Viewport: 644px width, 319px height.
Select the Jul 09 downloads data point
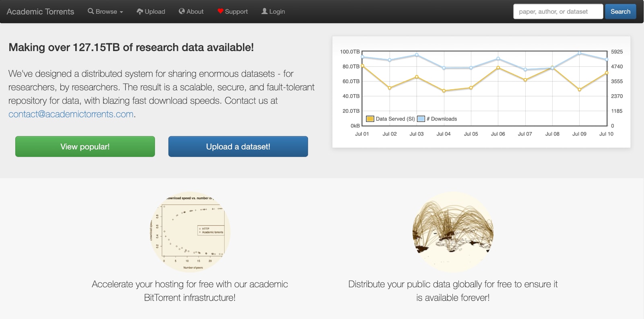pyautogui.click(x=579, y=53)
